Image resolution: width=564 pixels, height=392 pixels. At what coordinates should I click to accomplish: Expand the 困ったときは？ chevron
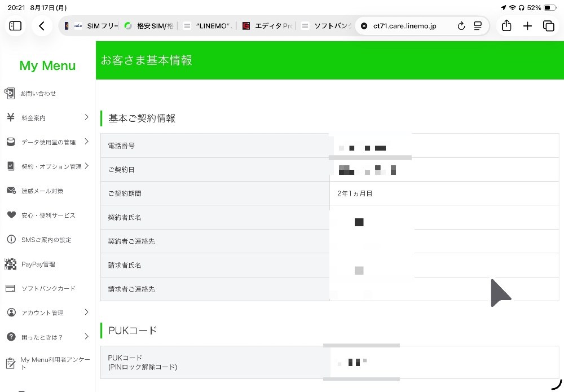(x=86, y=336)
